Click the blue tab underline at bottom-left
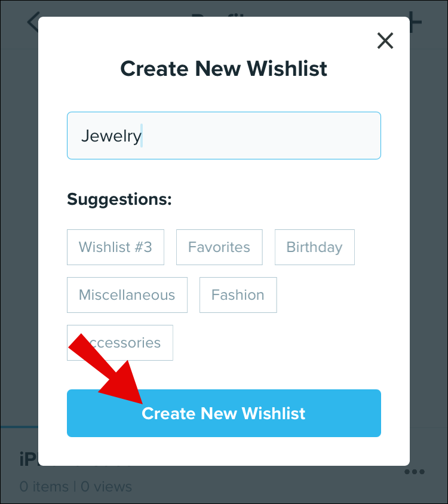 [19, 427]
